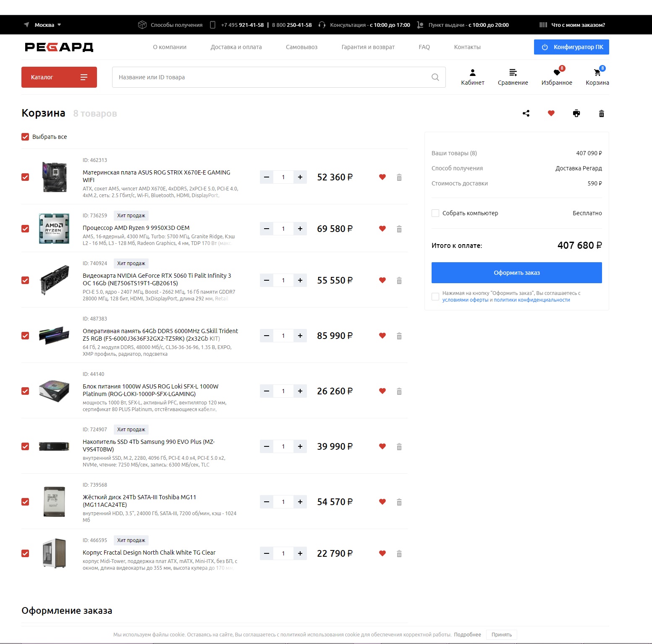Toggle favorite heart for G.Skill Trident memory
Image resolution: width=652 pixels, height=644 pixels.
click(382, 336)
